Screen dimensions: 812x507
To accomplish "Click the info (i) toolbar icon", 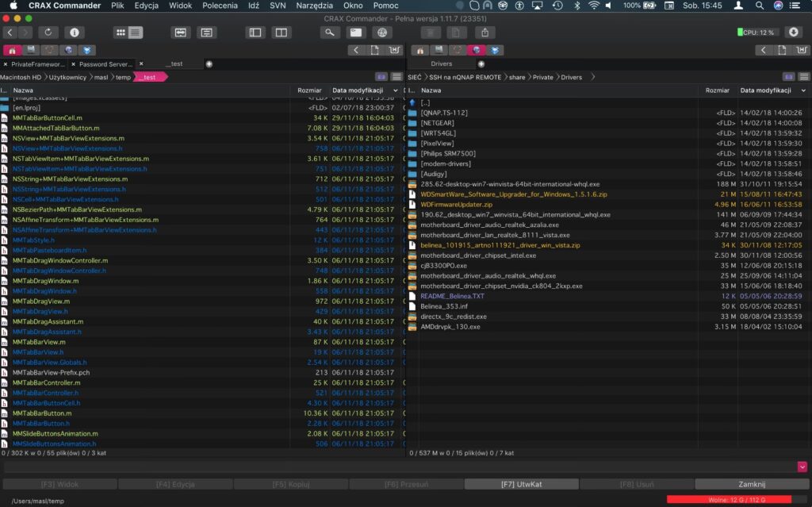I will tap(73, 33).
